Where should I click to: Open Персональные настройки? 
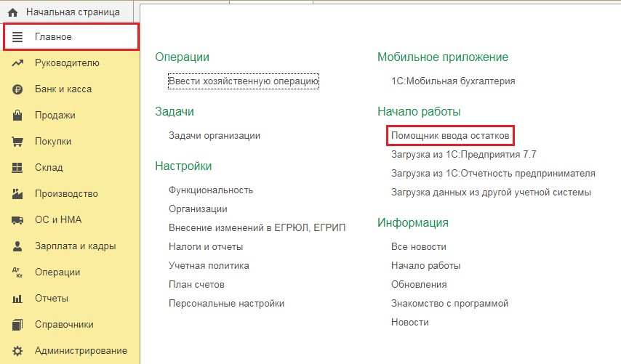[227, 304]
